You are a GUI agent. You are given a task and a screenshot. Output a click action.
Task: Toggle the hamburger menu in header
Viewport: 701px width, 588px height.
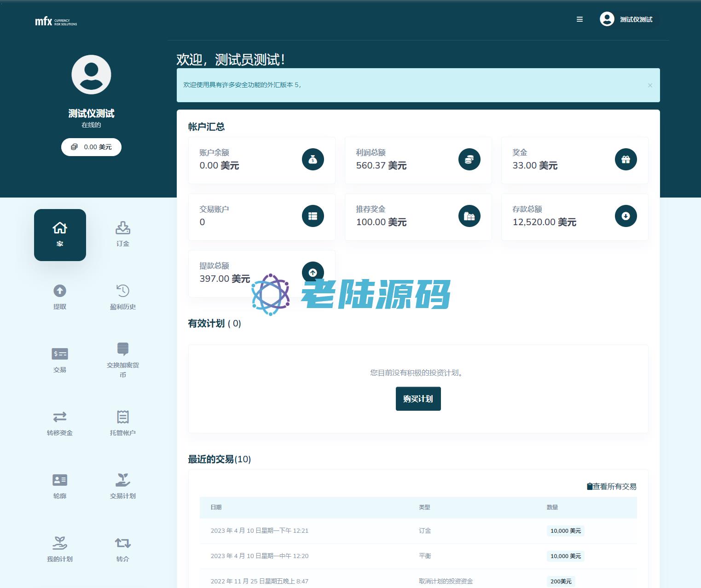pyautogui.click(x=579, y=19)
